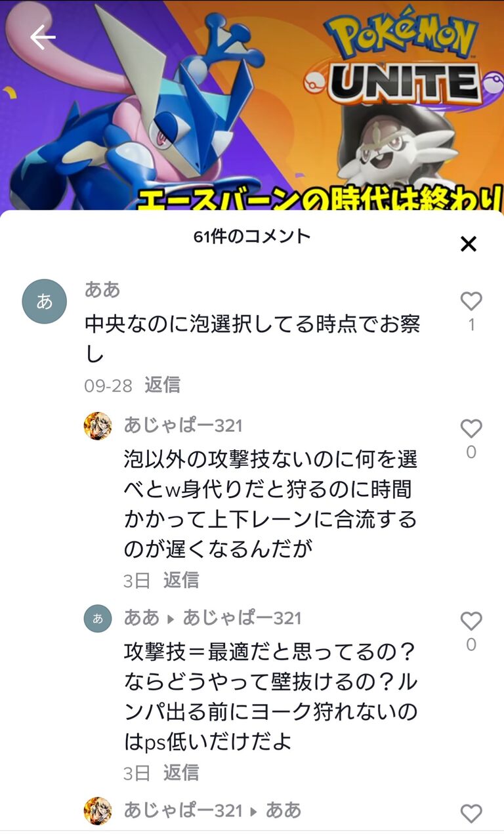Tap the Pokémon UNITE video thumbnail

(252, 105)
